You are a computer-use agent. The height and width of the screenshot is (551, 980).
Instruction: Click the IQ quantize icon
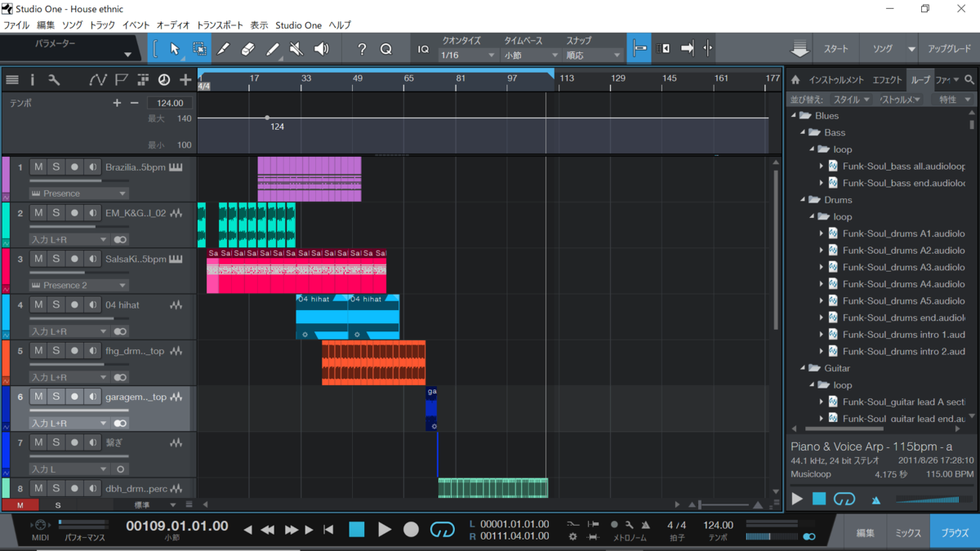coord(423,49)
